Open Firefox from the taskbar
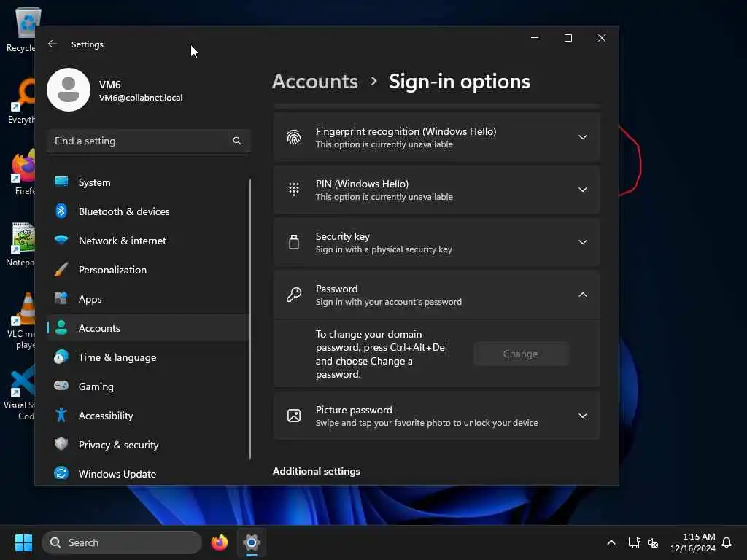This screenshot has height=560, width=747. coord(219,542)
